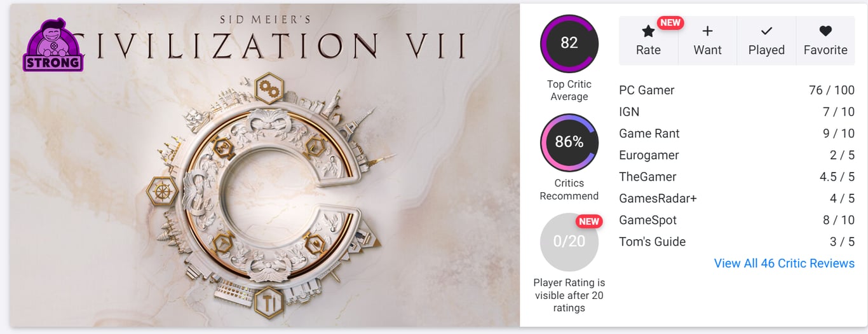Click the star Rate icon
This screenshot has height=334, width=868.
[648, 31]
